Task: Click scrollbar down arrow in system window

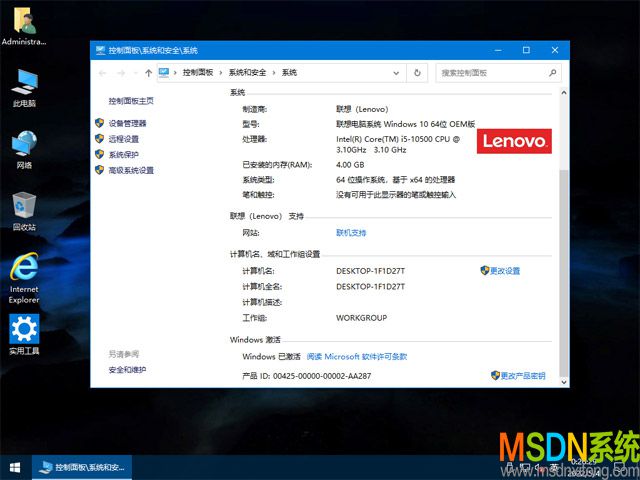Action: pyautogui.click(x=564, y=382)
